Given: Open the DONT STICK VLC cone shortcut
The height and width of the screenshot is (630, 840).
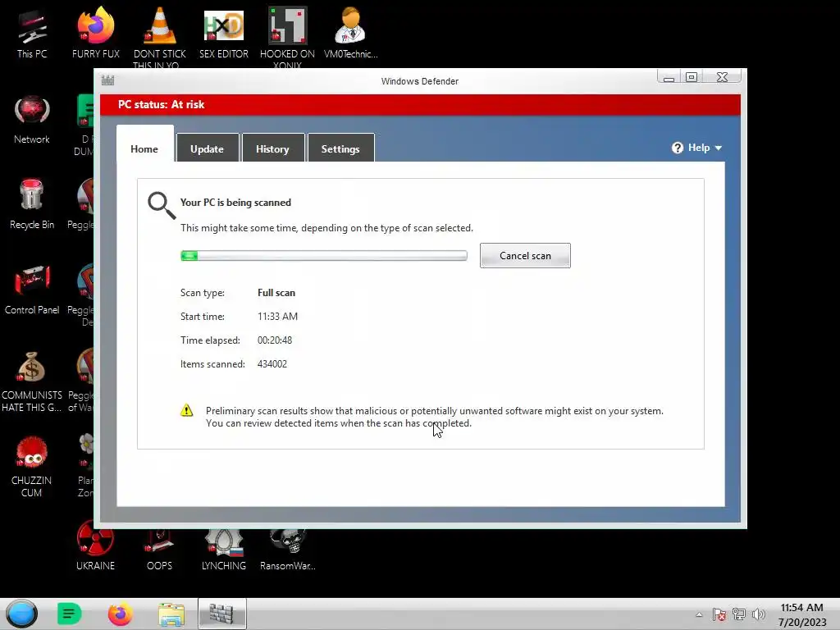Looking at the screenshot, I should click(160, 35).
